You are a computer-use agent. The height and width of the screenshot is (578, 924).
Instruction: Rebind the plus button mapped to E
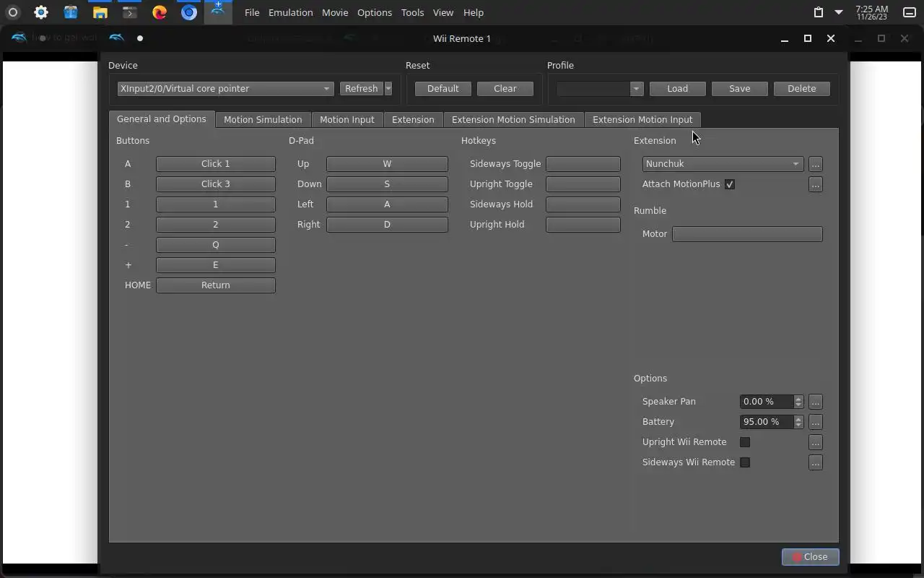coord(216,265)
